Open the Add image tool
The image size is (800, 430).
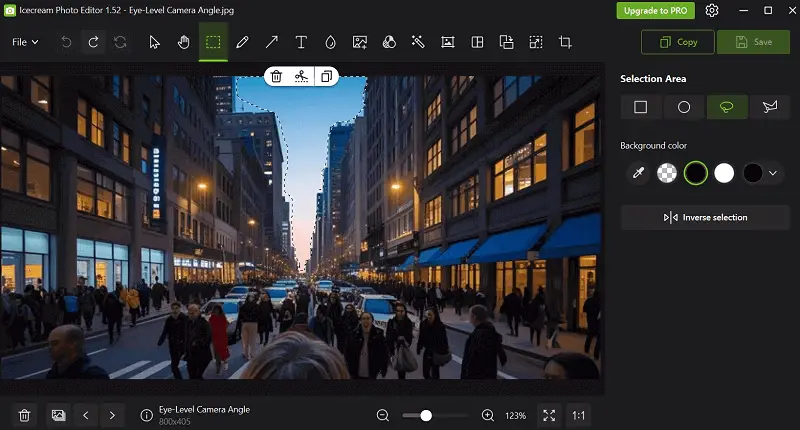(x=360, y=42)
